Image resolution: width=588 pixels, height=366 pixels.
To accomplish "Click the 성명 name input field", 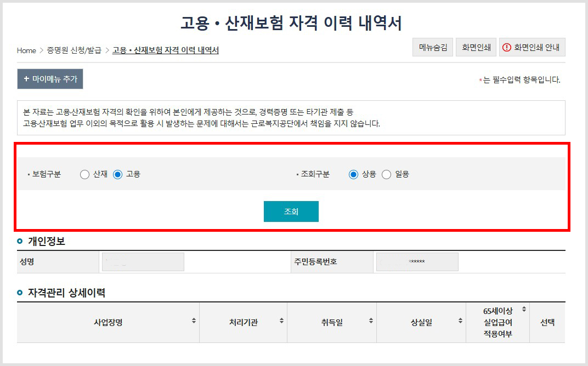I will [x=142, y=261].
